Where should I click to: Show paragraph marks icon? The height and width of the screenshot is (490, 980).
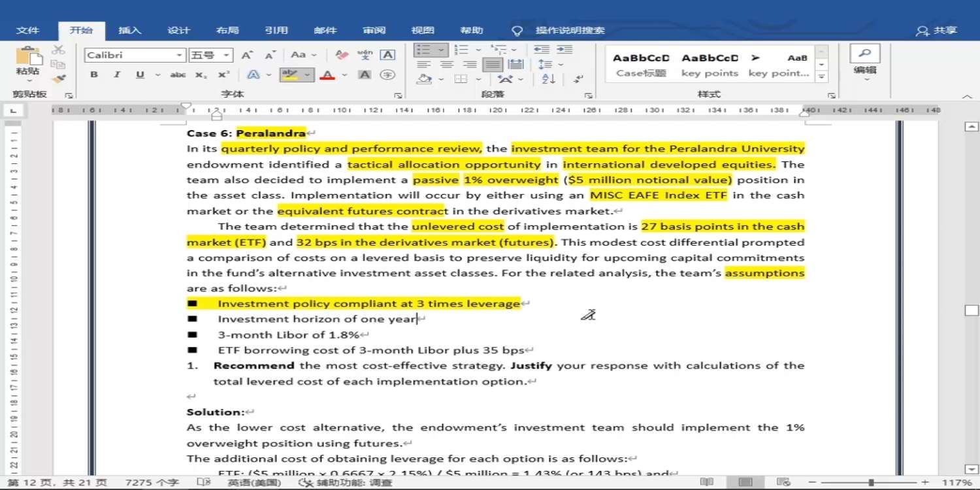[578, 79]
